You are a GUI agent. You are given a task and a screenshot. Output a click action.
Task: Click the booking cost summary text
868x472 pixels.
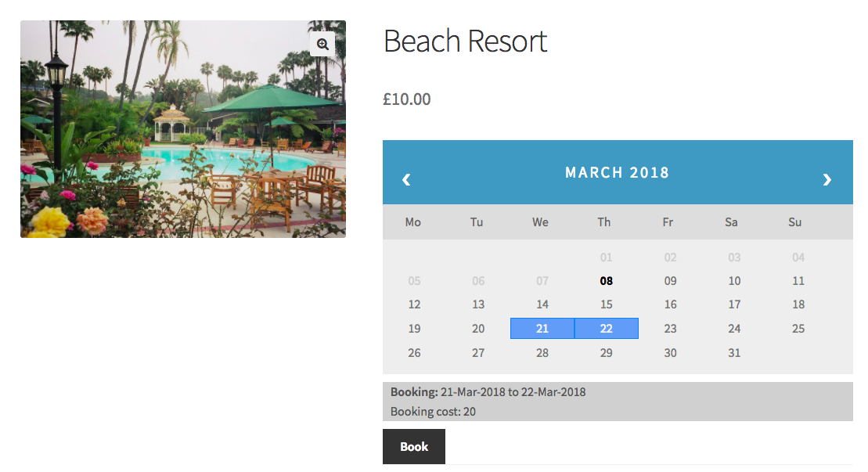[x=433, y=411]
